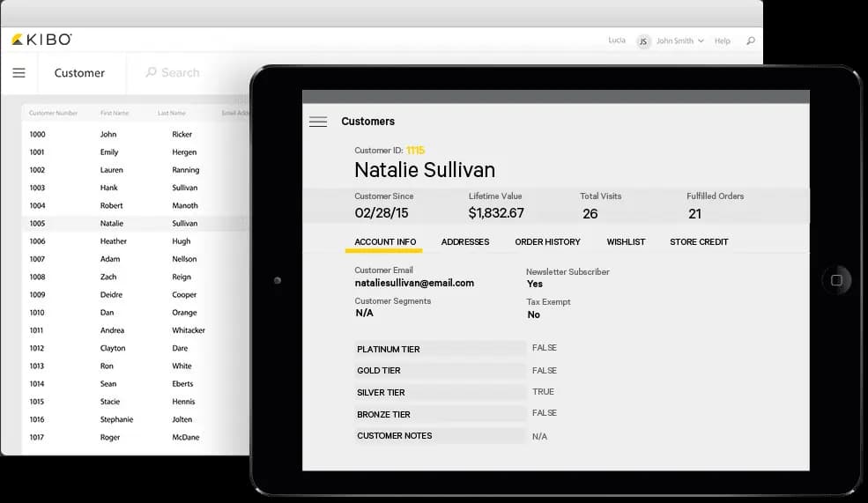
Task: Sort by Customer Number column header
Action: (x=53, y=113)
